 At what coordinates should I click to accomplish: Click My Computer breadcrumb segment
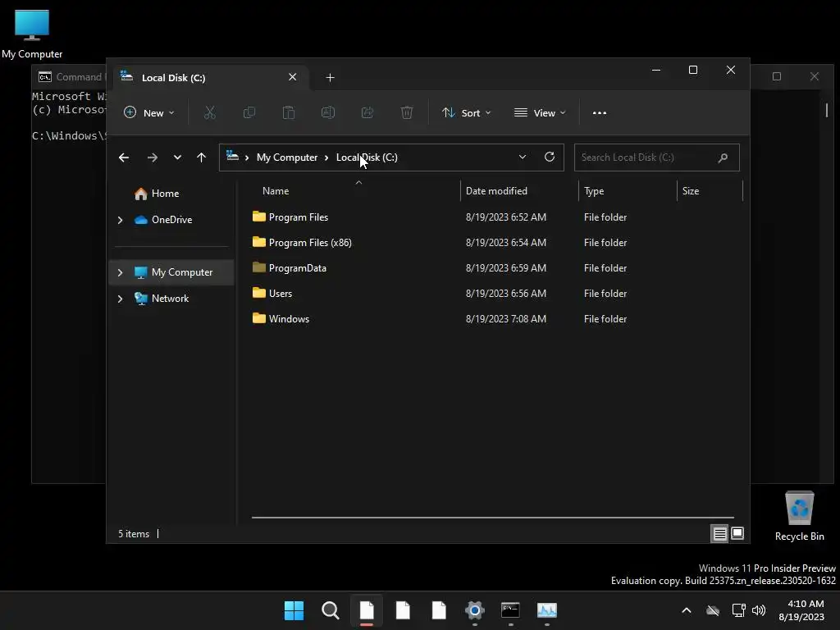click(x=287, y=157)
